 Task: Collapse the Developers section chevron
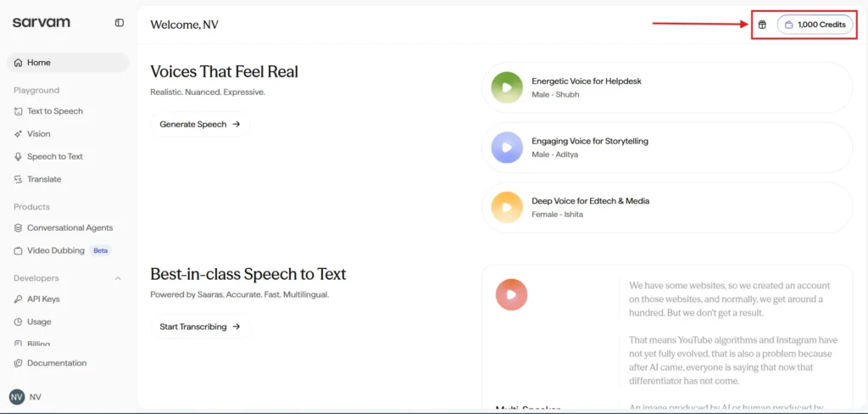point(118,278)
